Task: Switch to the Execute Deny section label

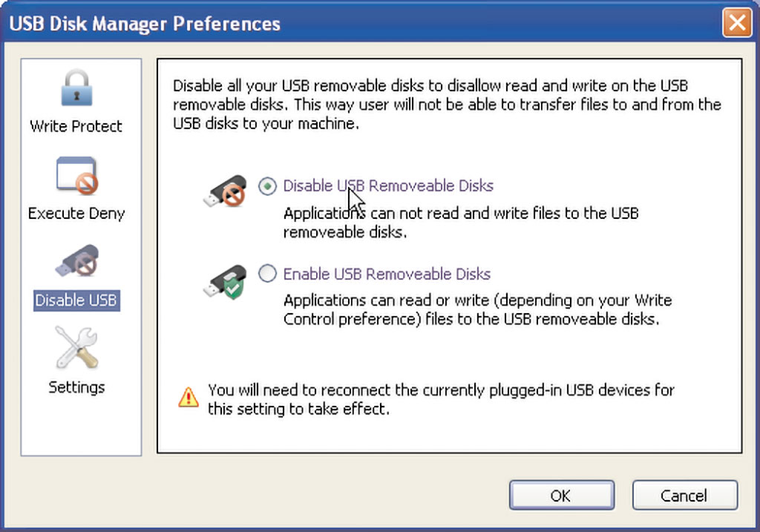Action: pyautogui.click(x=76, y=214)
